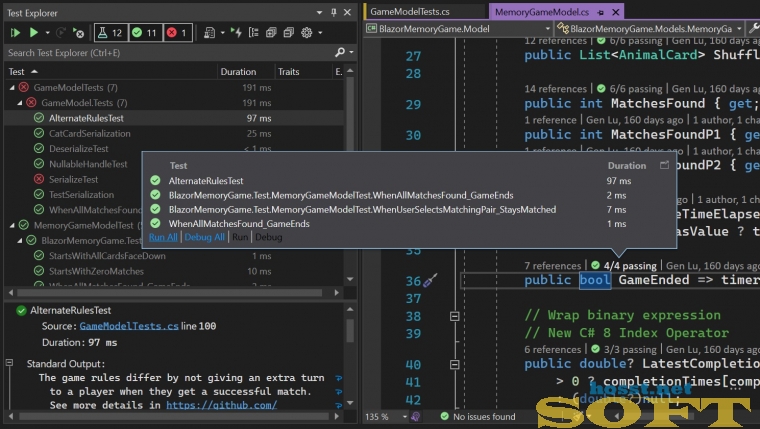Select the failed SerializeTest row
760x429 pixels.
pos(73,179)
